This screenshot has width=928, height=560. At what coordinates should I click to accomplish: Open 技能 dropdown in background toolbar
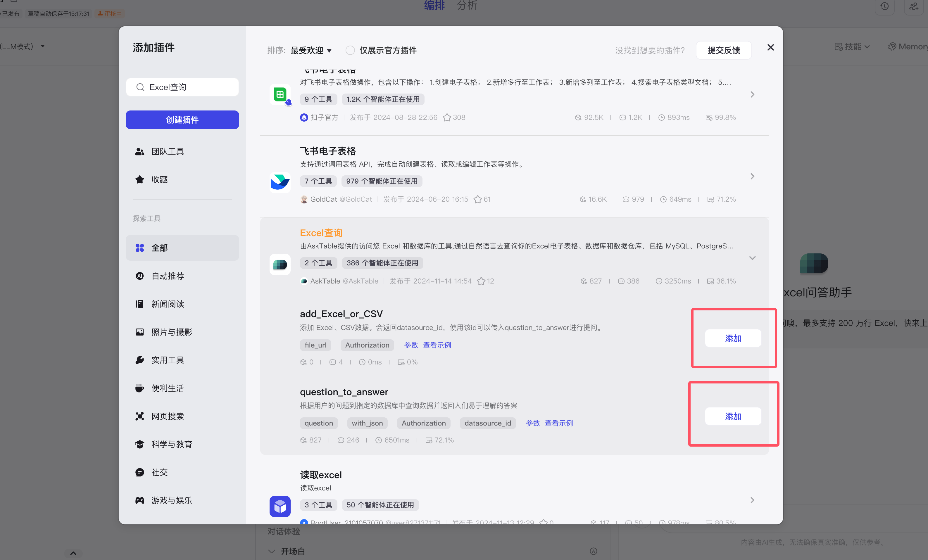coord(852,47)
